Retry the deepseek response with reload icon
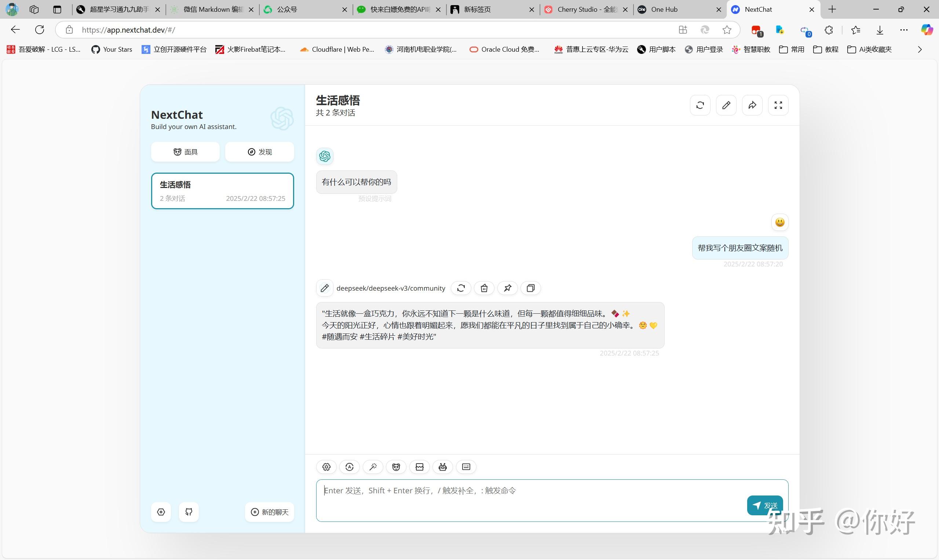Screen dimensions: 939x560 click(x=461, y=288)
